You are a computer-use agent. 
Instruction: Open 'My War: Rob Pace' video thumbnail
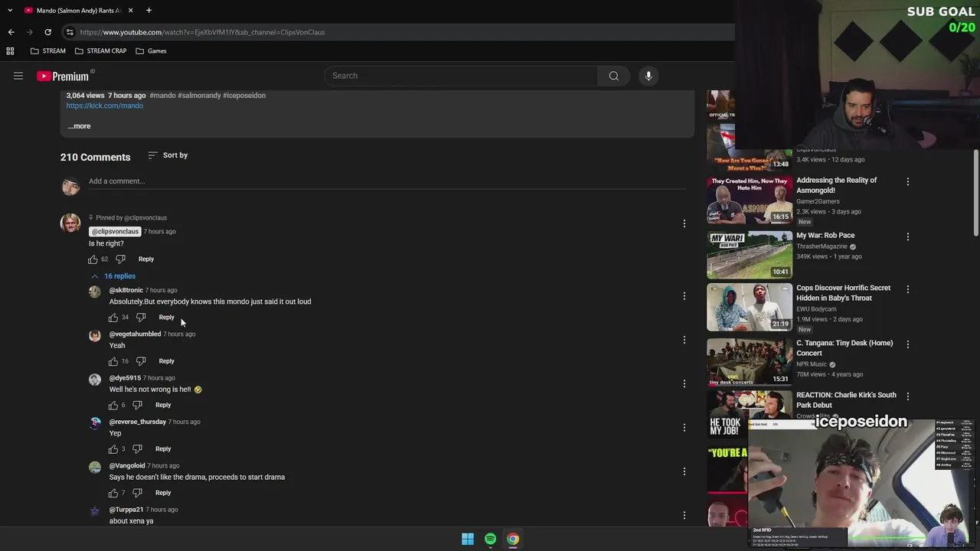pyautogui.click(x=750, y=255)
